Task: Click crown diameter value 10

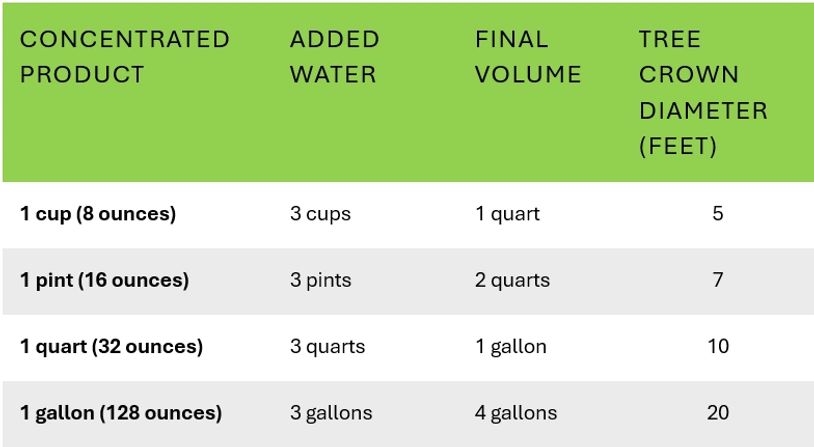Action: point(718,346)
